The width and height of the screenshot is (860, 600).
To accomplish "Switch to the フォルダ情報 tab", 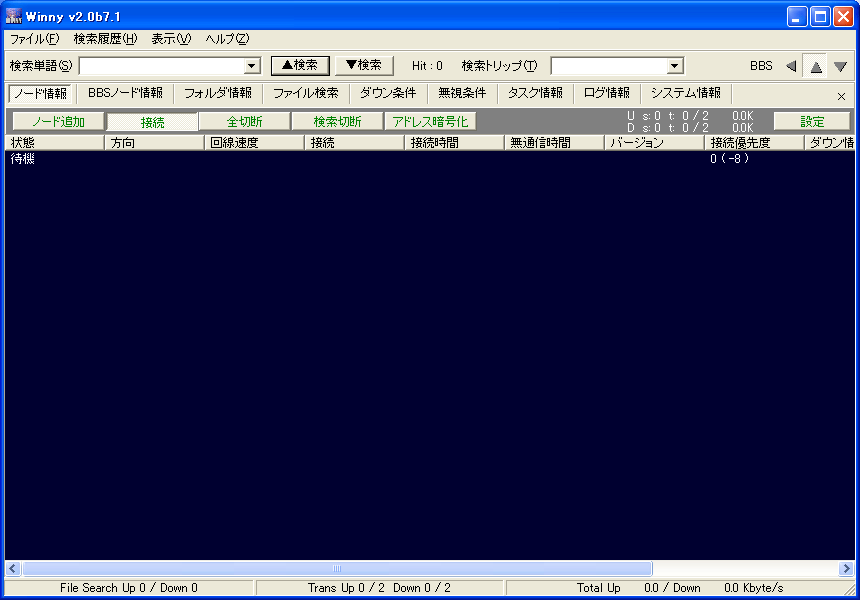I will tap(218, 93).
